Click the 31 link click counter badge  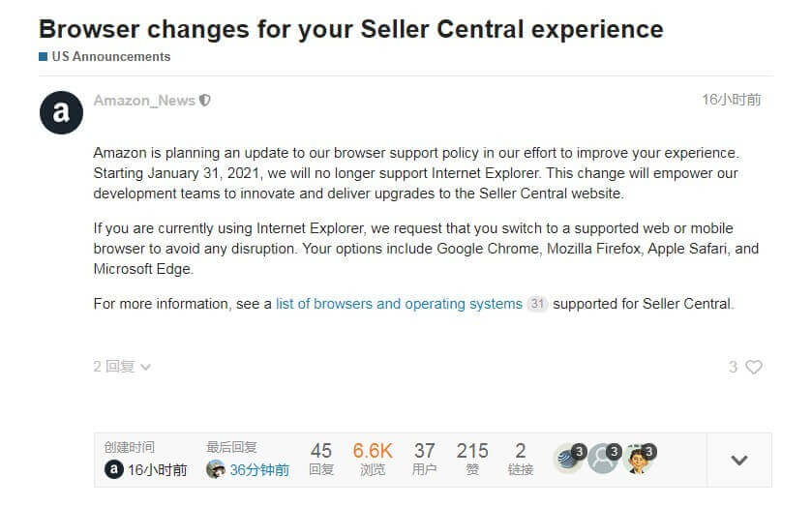click(x=537, y=304)
